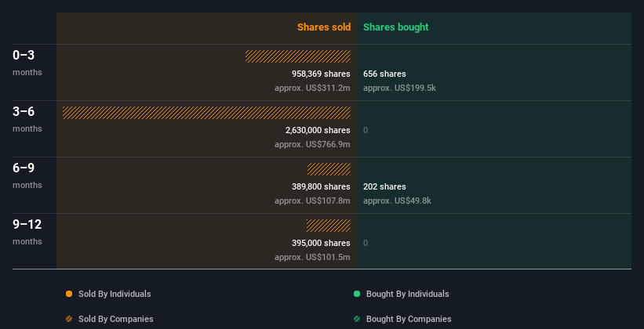Screen dimensions: 644x329
Task: Select the 3–6 months sold bar
Action: (206, 113)
